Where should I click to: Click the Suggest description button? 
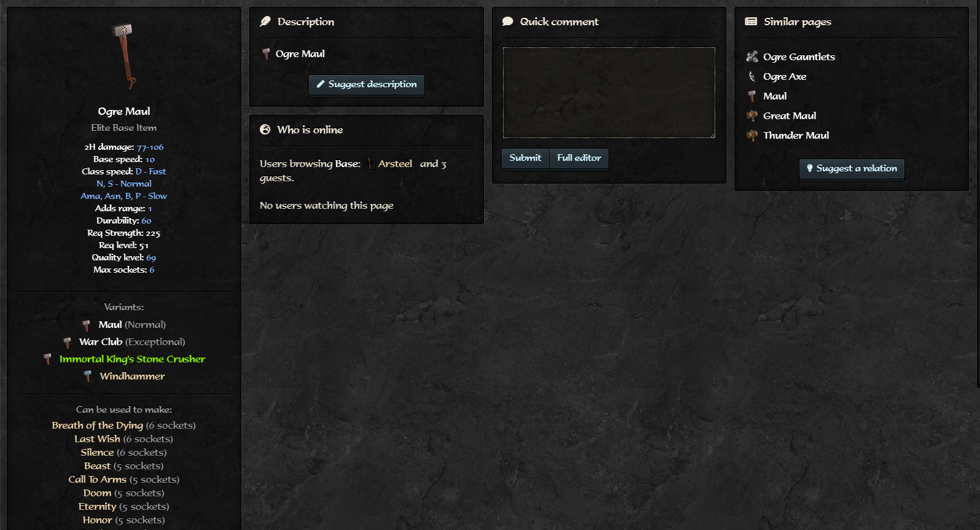[x=367, y=84]
